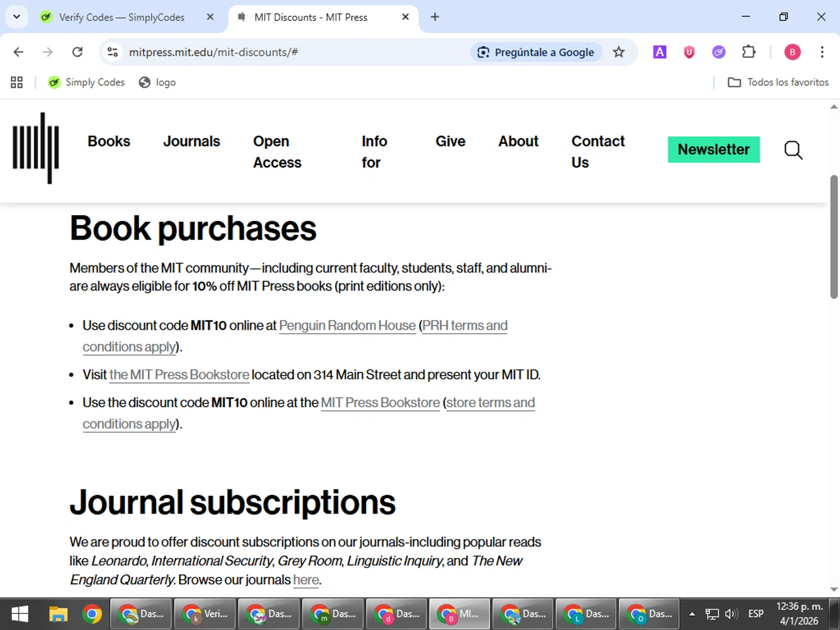Click the browser forward arrow

point(48,52)
